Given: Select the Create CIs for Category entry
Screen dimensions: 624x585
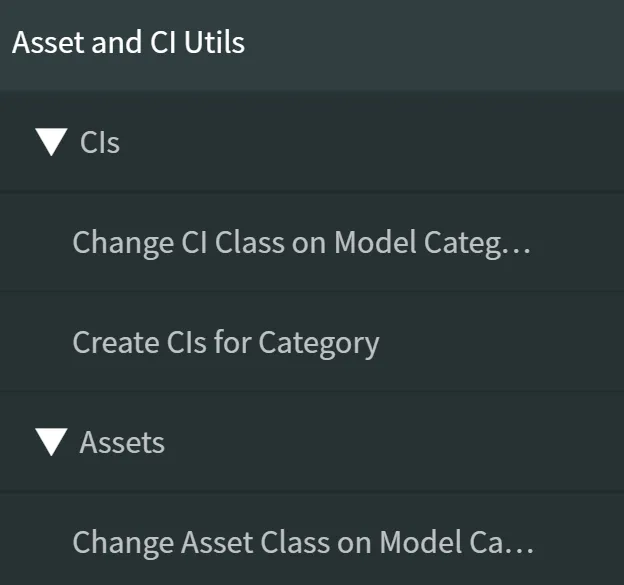Looking at the screenshot, I should (x=226, y=343).
